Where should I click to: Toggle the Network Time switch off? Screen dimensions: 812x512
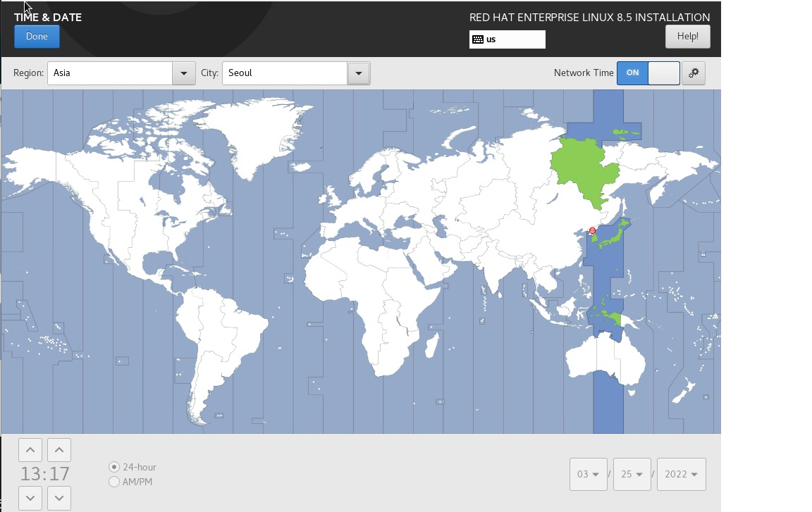tap(648, 73)
